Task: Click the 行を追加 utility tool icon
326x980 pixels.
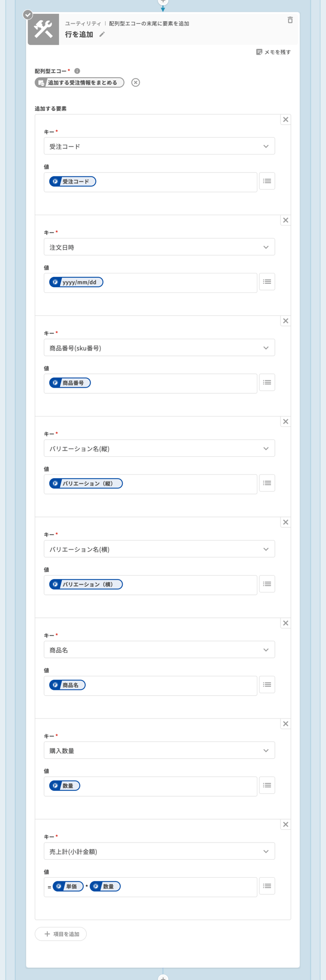Action: [x=44, y=29]
